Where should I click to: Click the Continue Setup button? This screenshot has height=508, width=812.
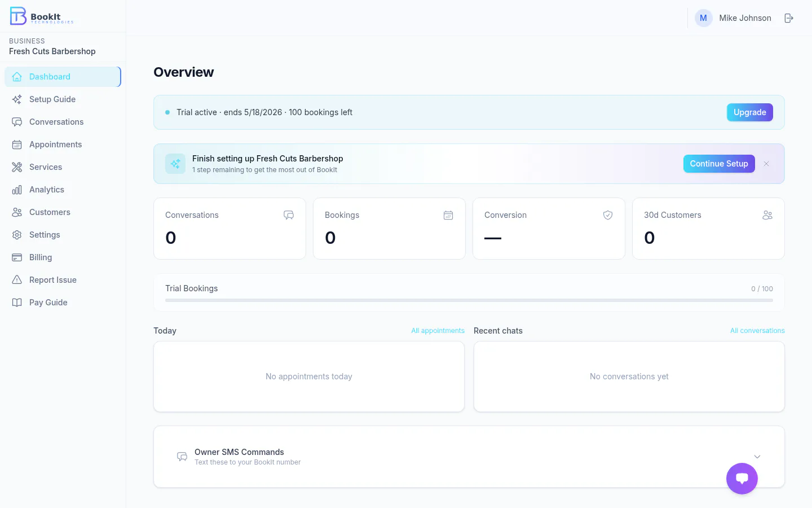[x=719, y=164]
